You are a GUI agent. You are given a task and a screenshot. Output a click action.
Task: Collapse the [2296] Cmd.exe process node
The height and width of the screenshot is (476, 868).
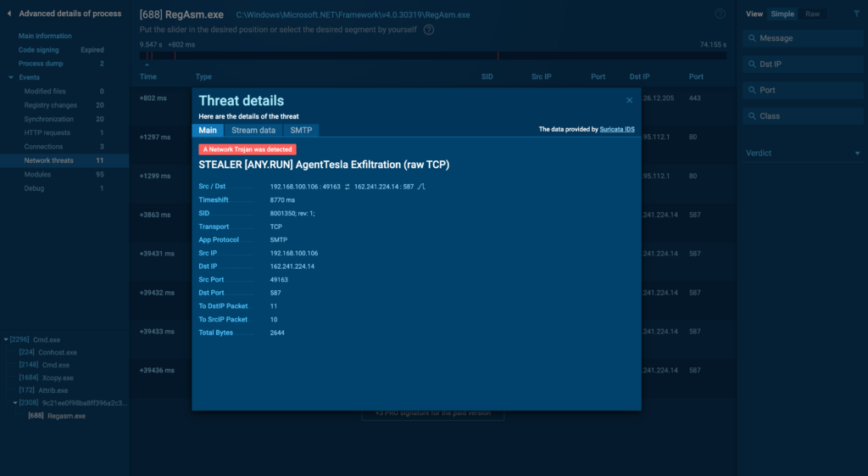[x=6, y=339]
